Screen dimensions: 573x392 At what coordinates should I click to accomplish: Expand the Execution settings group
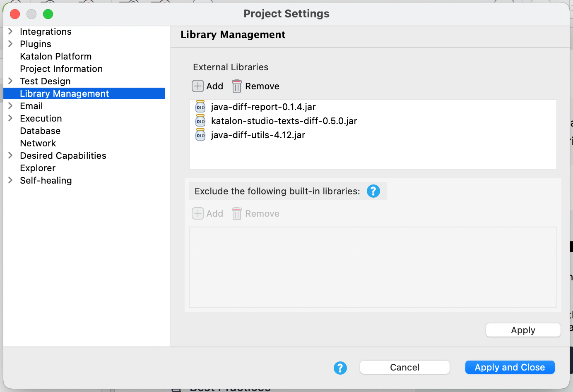click(x=10, y=118)
